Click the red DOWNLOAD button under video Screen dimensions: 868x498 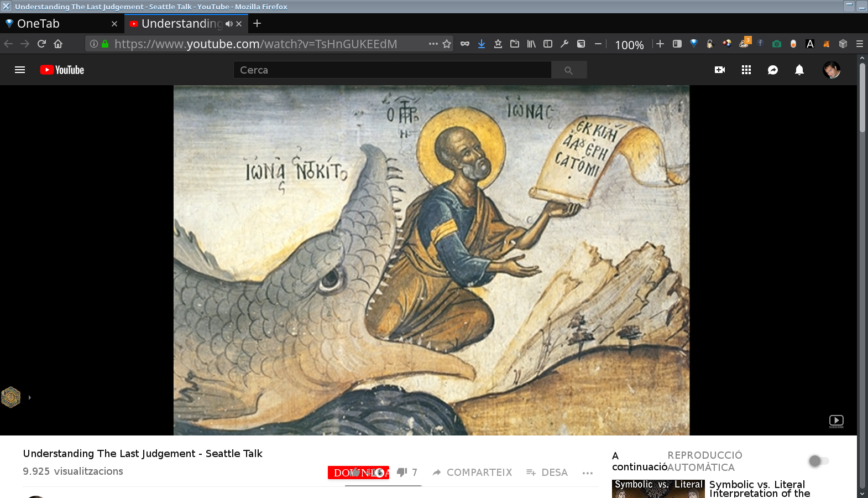[x=358, y=473]
